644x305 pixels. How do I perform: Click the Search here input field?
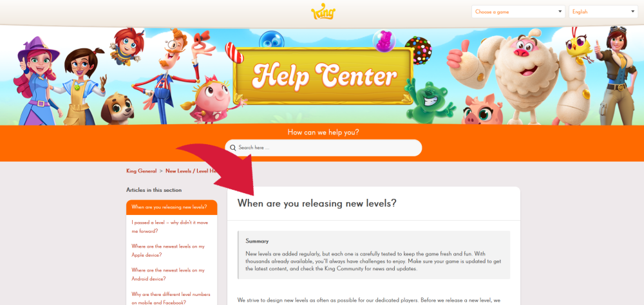pyautogui.click(x=323, y=148)
